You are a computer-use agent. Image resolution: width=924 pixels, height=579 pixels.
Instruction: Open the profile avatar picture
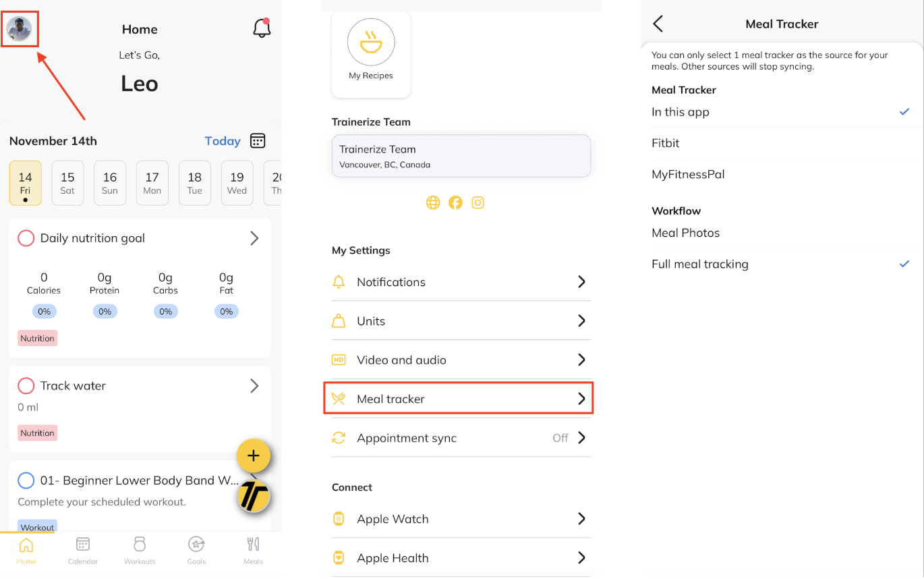[20, 29]
